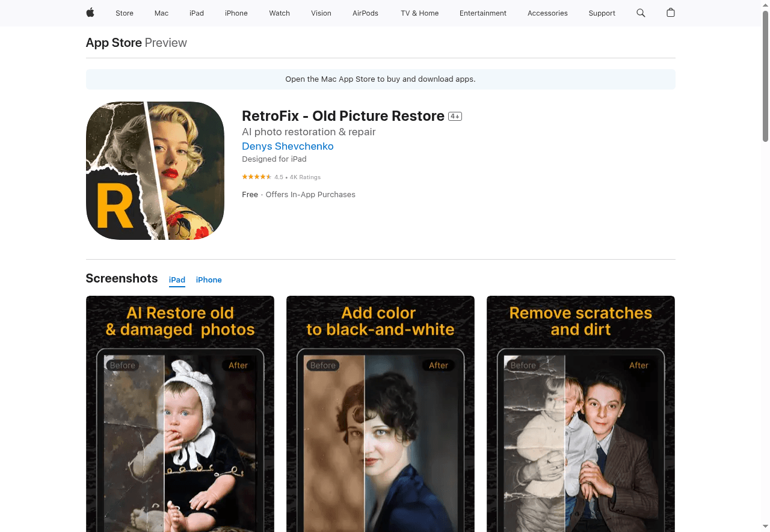Switch to the iPhone screenshots tab

click(209, 280)
